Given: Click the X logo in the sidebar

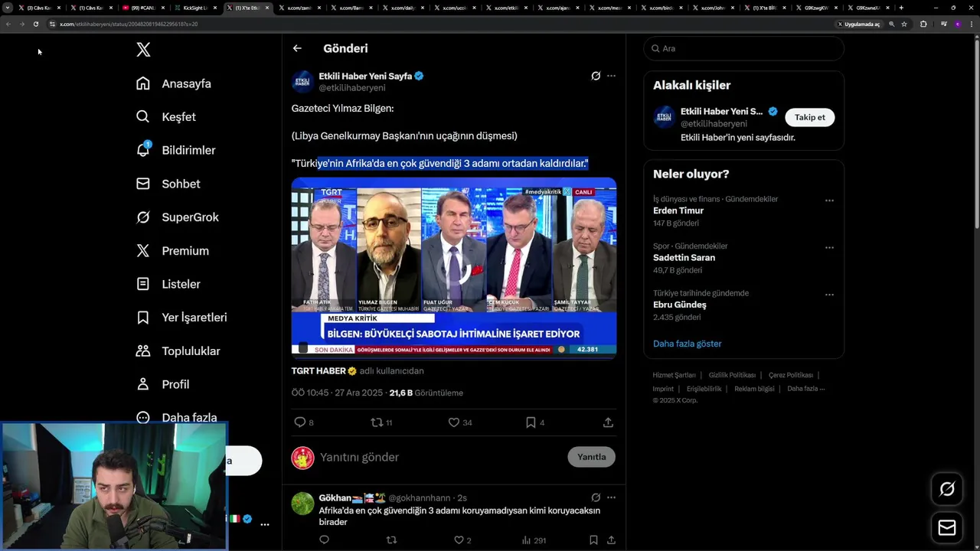Looking at the screenshot, I should pos(143,50).
